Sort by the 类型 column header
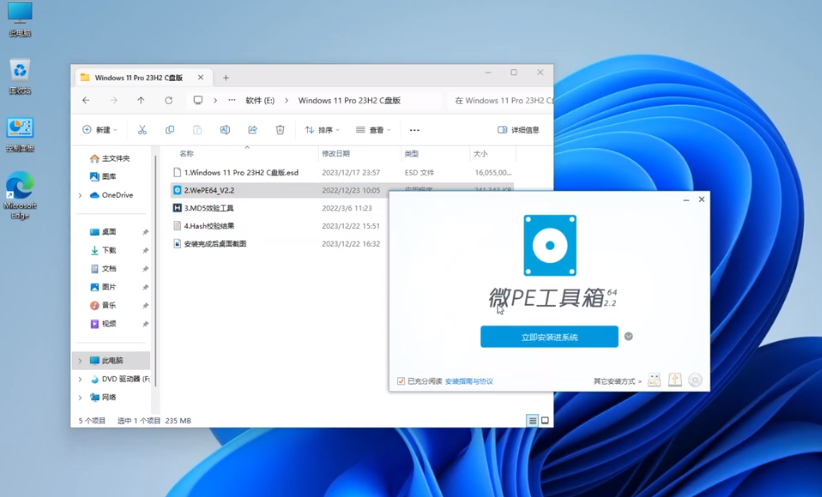 click(412, 154)
